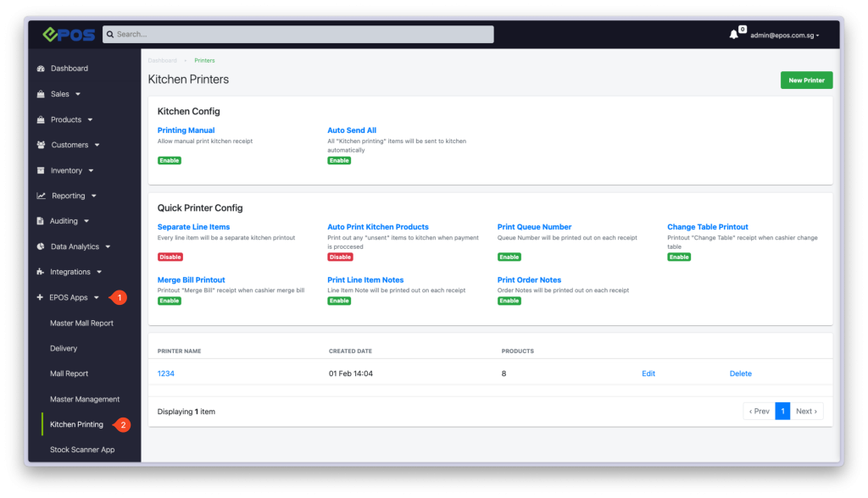Click the Customers people icon

(41, 145)
